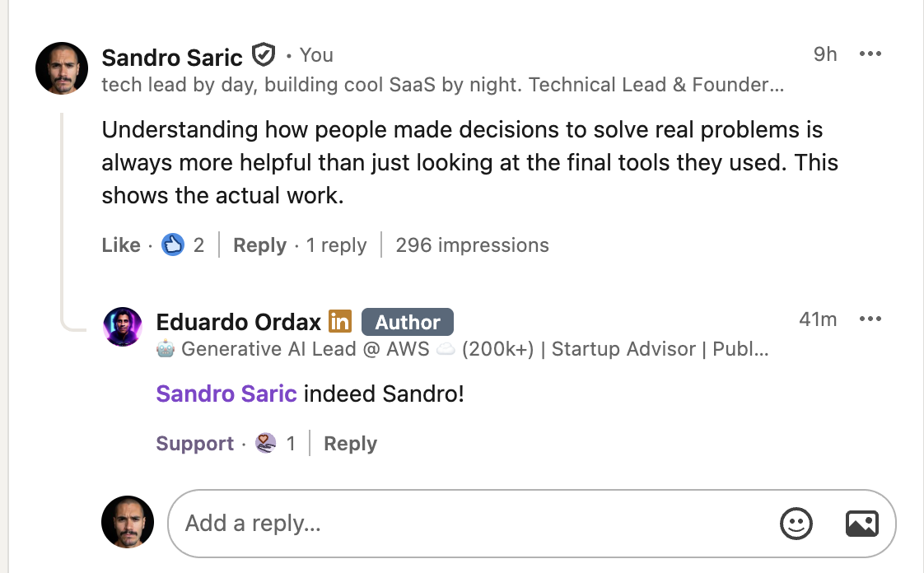Open Eduardo Ordax's name link
924x573 pixels.
pyautogui.click(x=238, y=322)
